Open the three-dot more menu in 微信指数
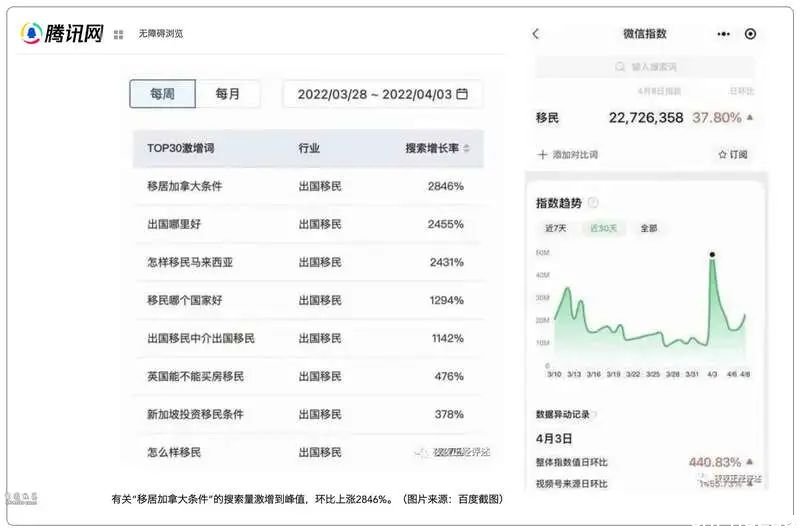The height and width of the screenshot is (531, 800). [723, 34]
